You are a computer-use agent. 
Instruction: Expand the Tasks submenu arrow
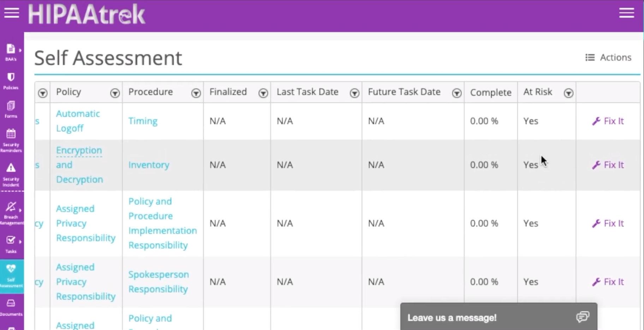pyautogui.click(x=20, y=242)
